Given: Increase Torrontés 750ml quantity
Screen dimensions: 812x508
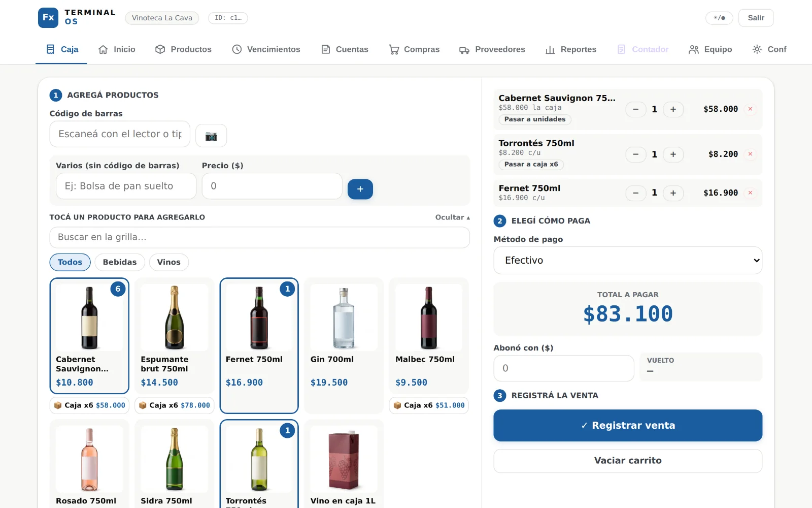Looking at the screenshot, I should (x=673, y=154).
